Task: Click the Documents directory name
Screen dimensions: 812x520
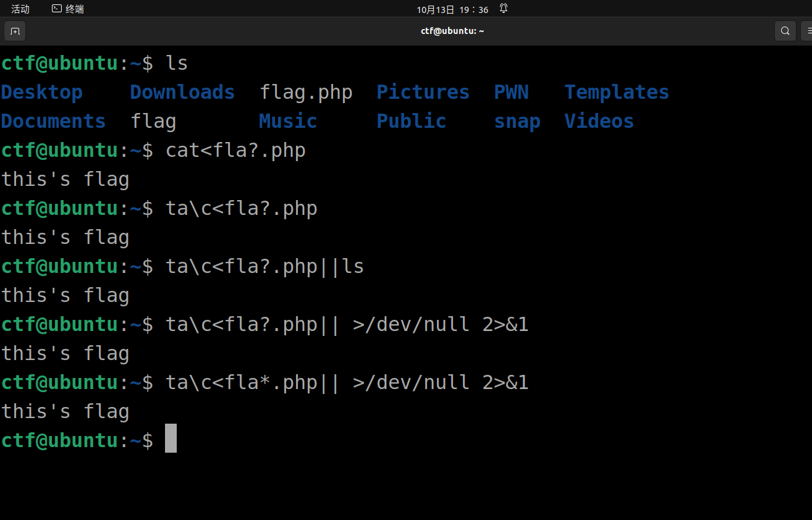Action: pos(53,121)
